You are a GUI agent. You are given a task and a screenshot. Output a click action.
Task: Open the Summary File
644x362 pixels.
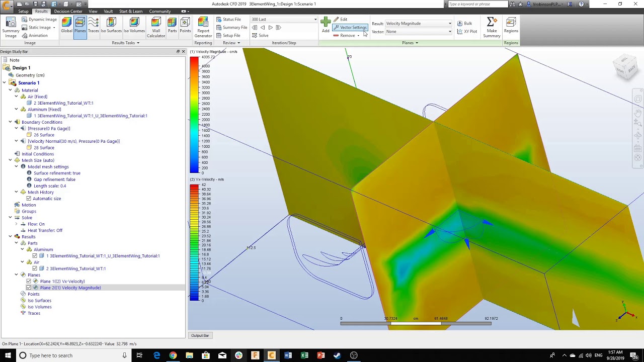(231, 28)
